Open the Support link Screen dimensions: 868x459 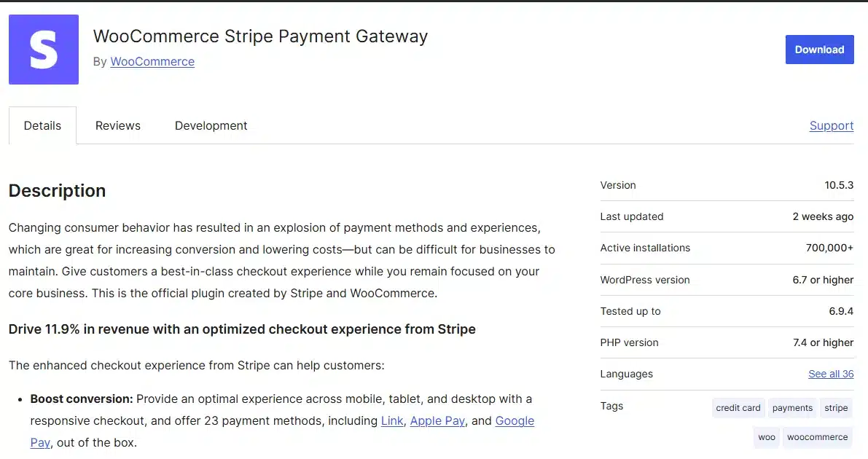point(831,125)
